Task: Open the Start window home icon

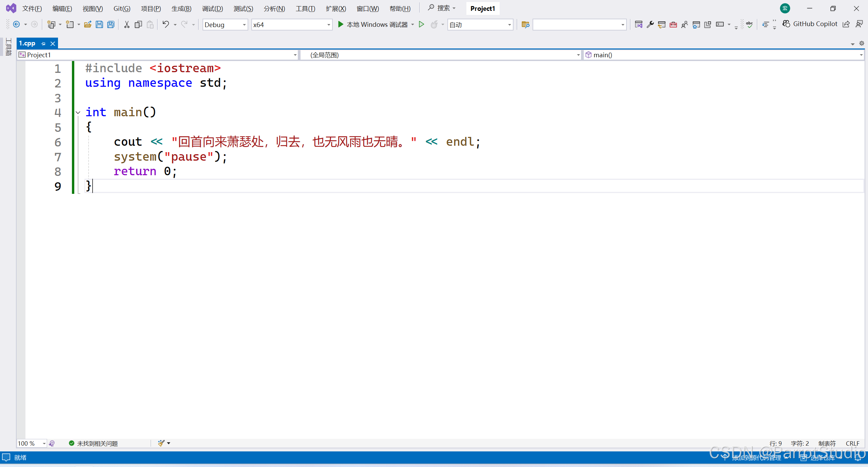Action: pos(696,24)
